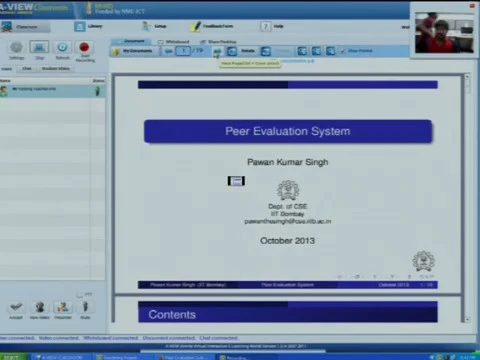This screenshot has height=360, width=480.
Task: Click the Windows Start button
Action: point(13,357)
